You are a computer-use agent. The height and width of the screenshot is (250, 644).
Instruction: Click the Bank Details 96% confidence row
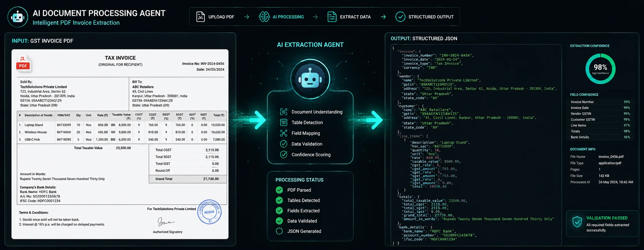[x=600, y=137]
